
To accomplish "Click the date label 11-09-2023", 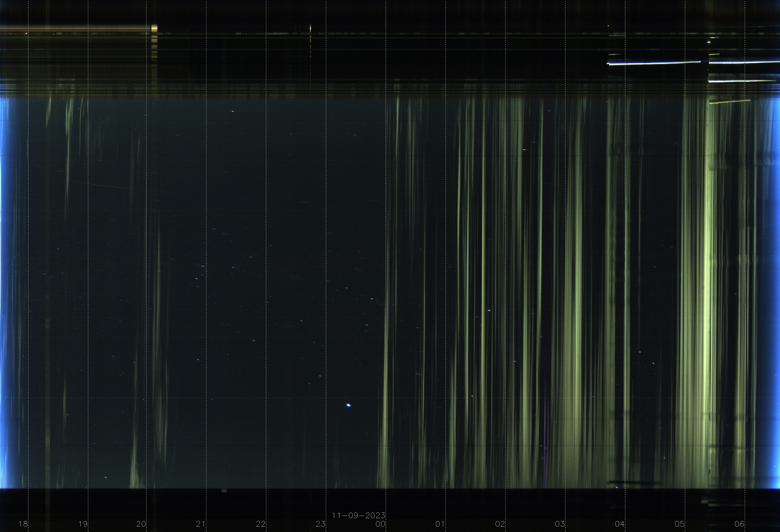I will (359, 515).
